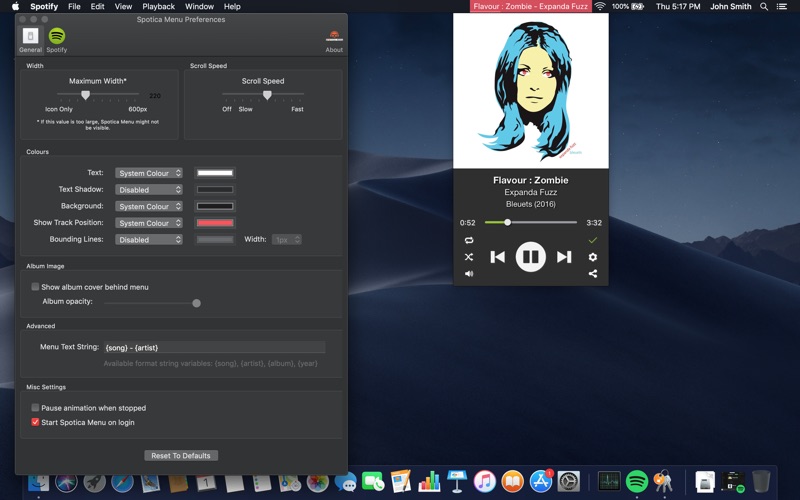The width and height of the screenshot is (800, 500).
Task: Open the Playback menu
Action: pyautogui.click(x=159, y=7)
